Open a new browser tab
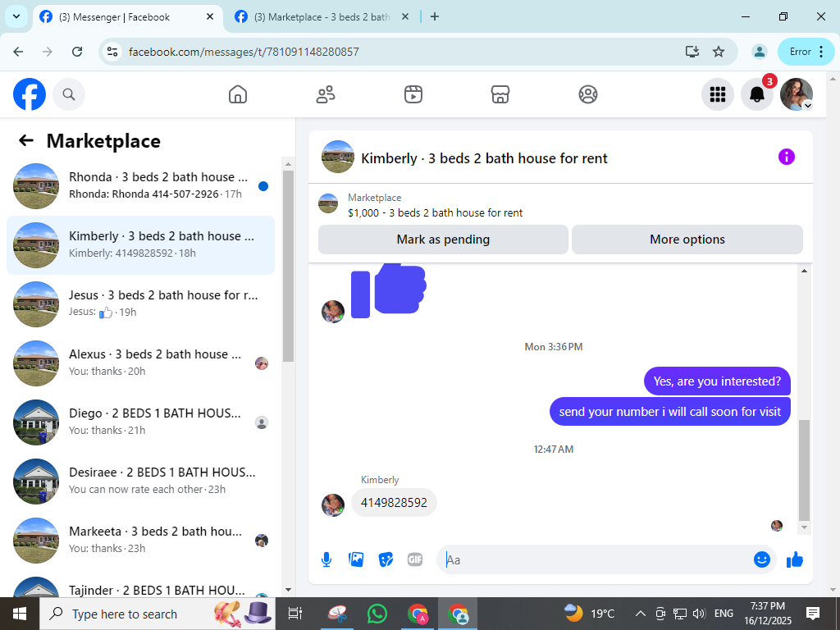This screenshot has width=840, height=630. (435, 16)
